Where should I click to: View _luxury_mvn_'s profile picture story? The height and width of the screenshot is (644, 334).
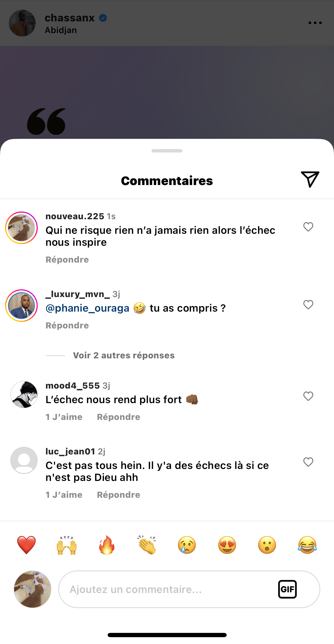click(x=22, y=306)
